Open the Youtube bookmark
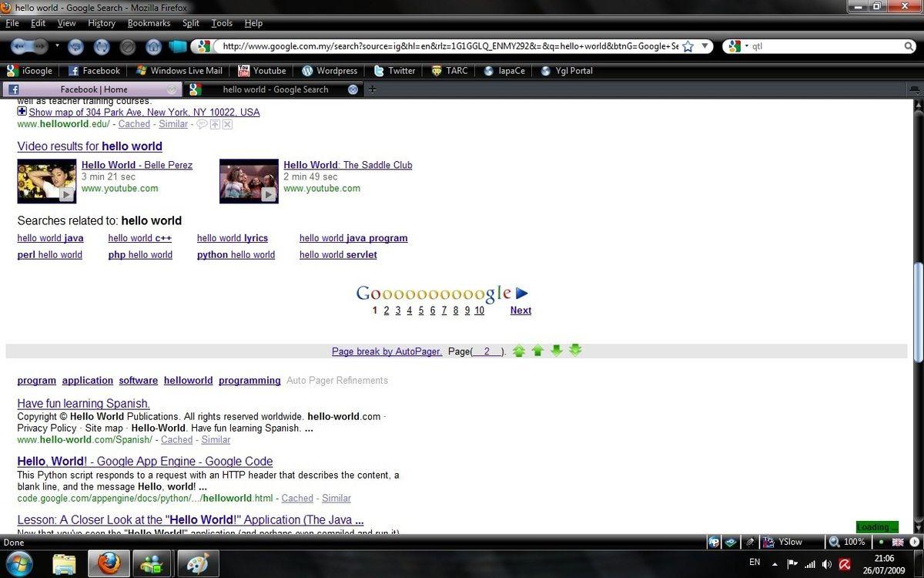The width and height of the screenshot is (924, 578). pyautogui.click(x=262, y=70)
